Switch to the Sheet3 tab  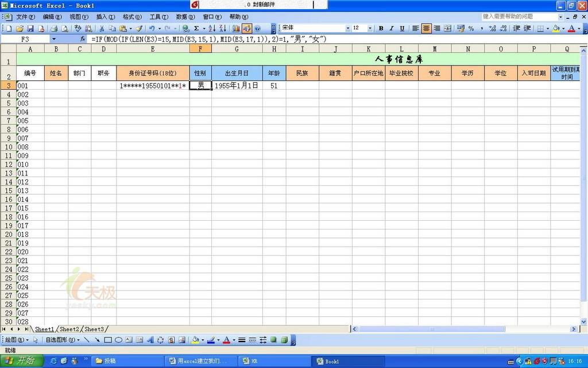pos(94,329)
